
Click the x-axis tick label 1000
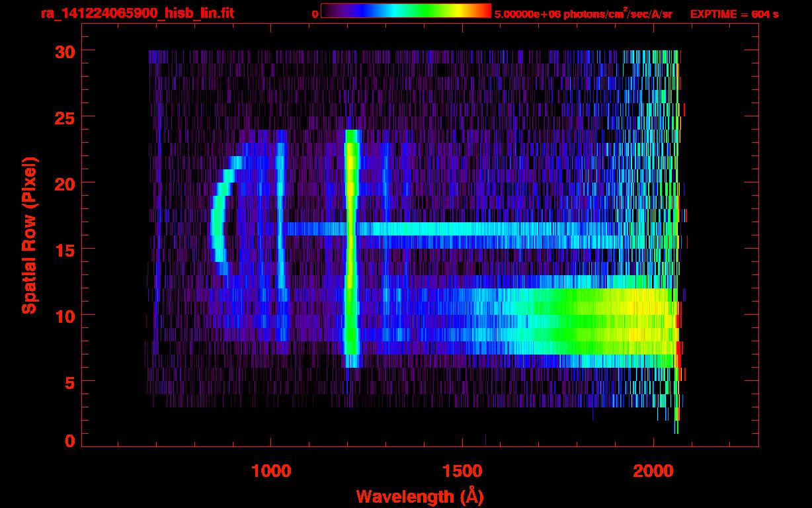click(271, 471)
